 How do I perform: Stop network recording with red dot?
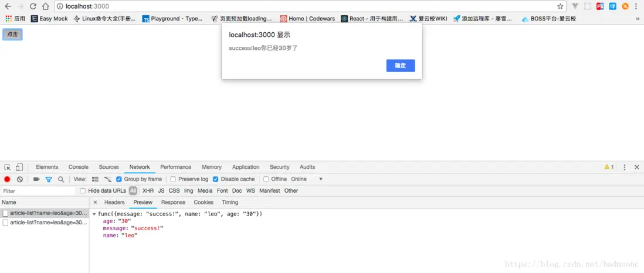(x=8, y=179)
